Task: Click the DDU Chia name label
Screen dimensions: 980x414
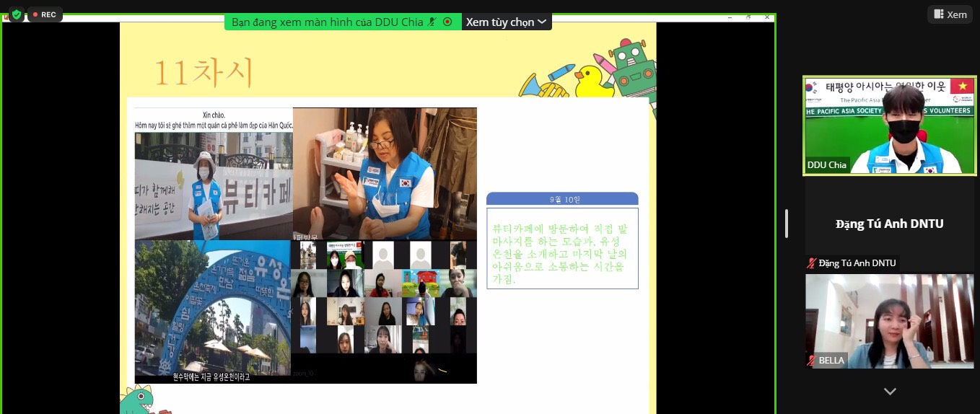Action: click(827, 165)
